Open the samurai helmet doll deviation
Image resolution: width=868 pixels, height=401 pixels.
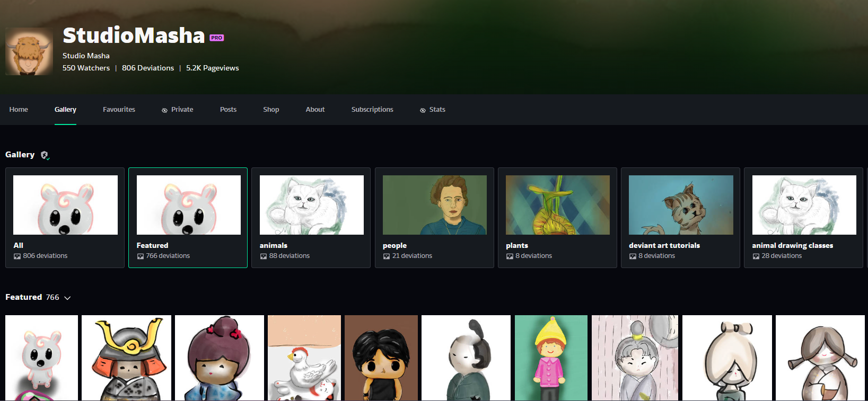click(126, 358)
